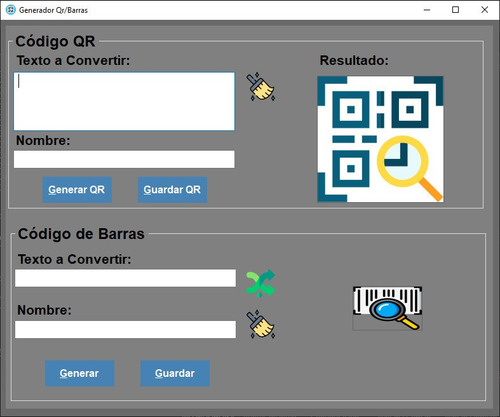The width and height of the screenshot is (500, 417).
Task: Click the broom clear icon in Código de Barras section
Action: click(261, 325)
